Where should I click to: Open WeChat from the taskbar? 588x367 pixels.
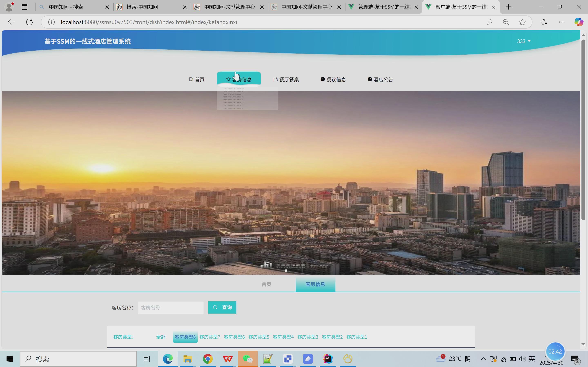[x=248, y=359]
